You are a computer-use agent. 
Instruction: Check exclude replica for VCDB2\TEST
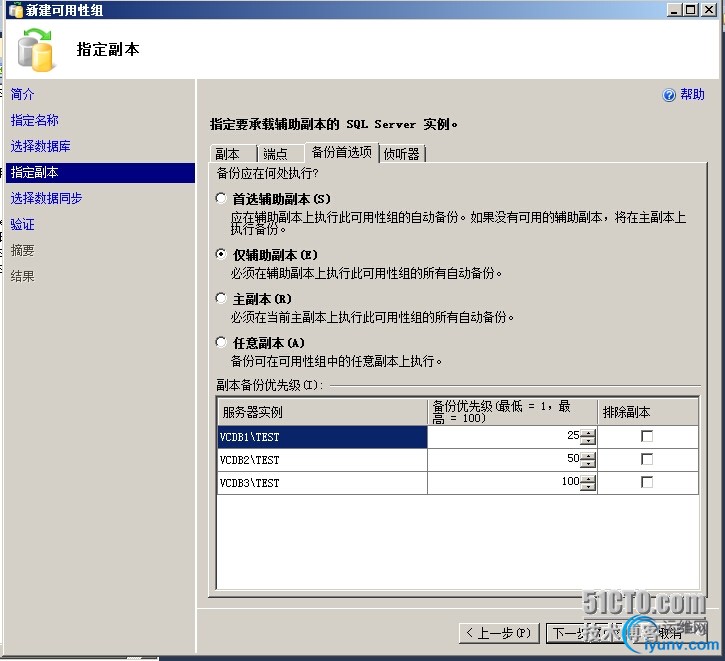pyautogui.click(x=647, y=459)
